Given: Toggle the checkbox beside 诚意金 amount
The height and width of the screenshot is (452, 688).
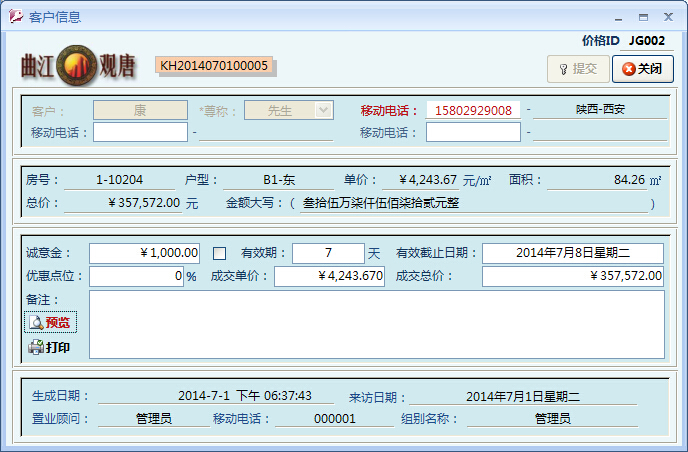Looking at the screenshot, I should coord(219,253).
